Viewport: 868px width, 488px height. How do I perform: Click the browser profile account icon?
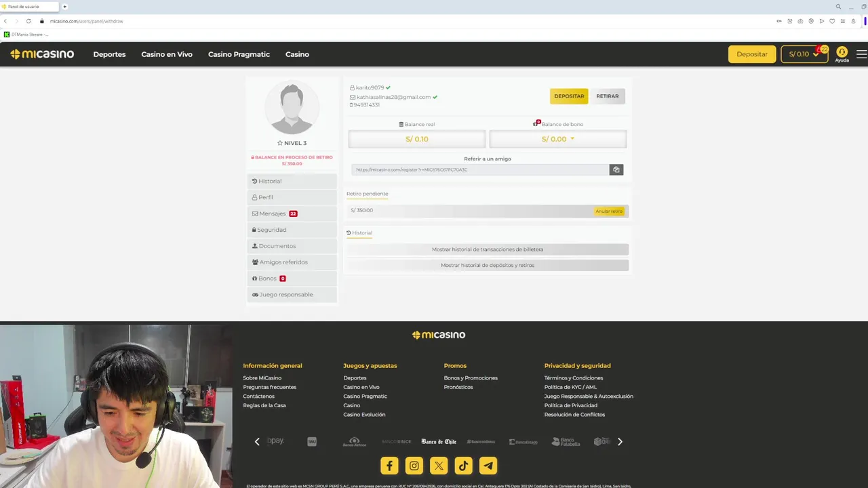(853, 21)
